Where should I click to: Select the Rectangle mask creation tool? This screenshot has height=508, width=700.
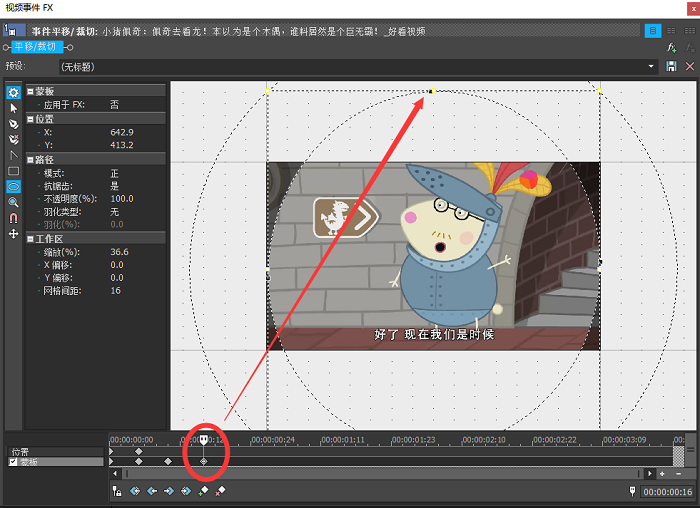click(13, 171)
